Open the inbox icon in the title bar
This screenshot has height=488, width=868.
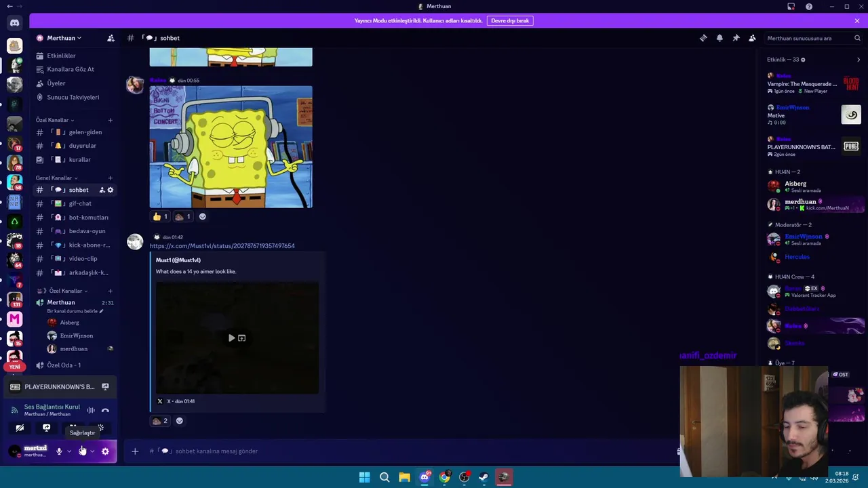791,7
